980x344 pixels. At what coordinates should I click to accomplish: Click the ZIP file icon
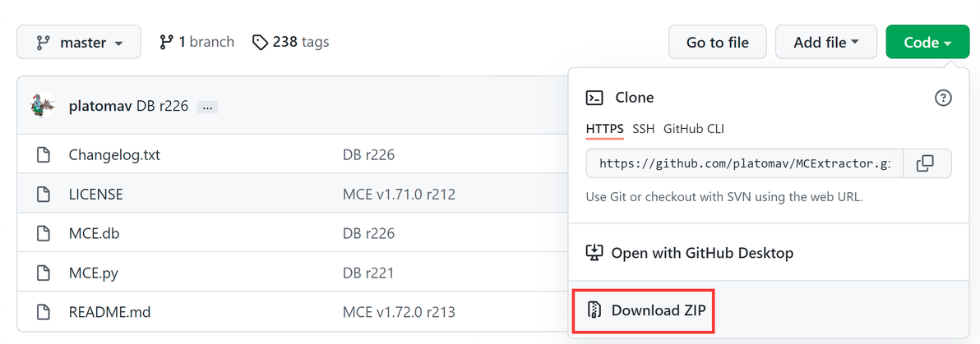[594, 310]
